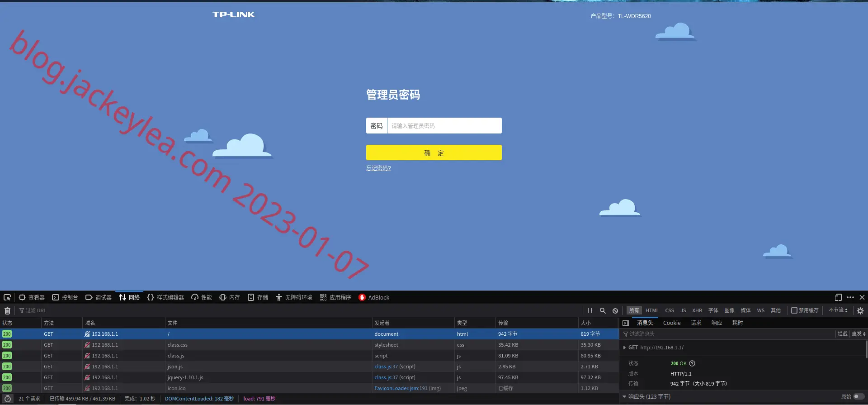Collapse the 响应头 section
868x405 pixels.
tap(624, 397)
